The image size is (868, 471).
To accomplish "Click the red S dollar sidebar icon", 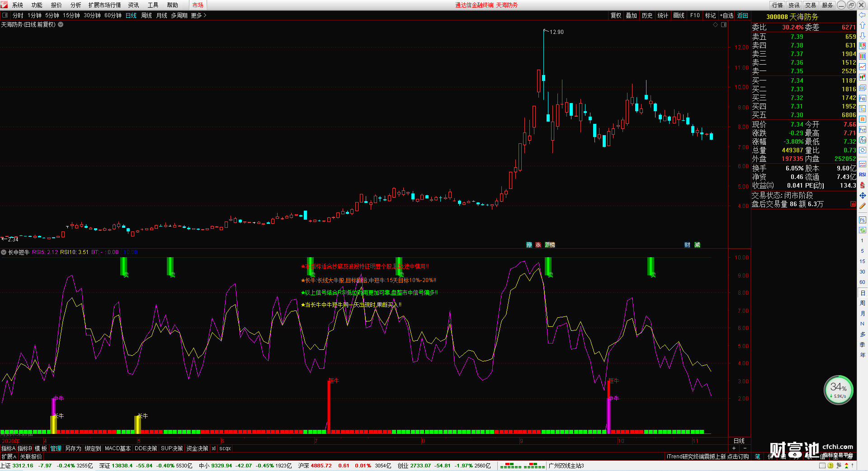I will [863, 185].
